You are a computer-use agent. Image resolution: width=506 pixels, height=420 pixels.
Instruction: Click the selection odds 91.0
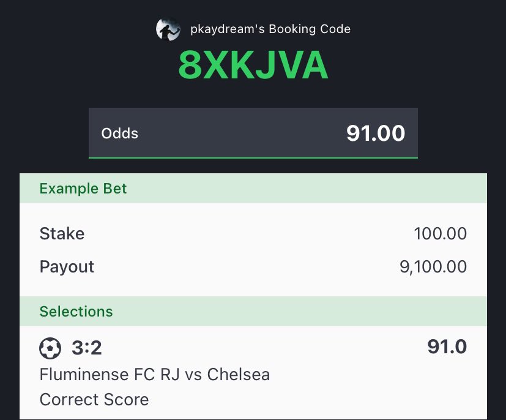click(x=447, y=347)
